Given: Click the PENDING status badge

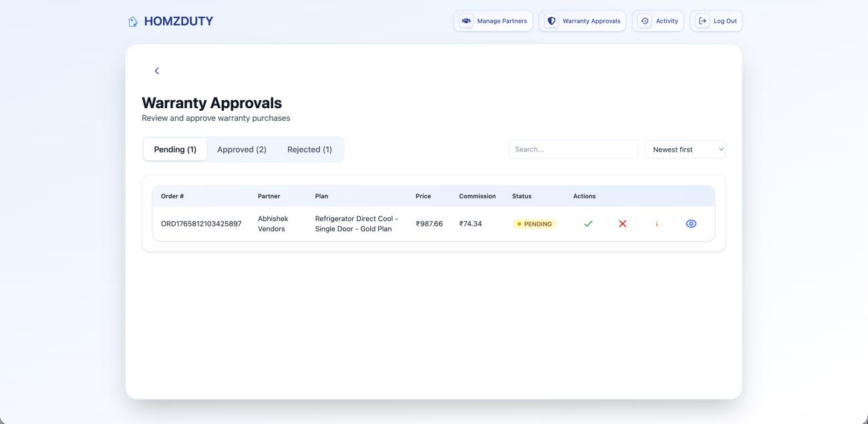Looking at the screenshot, I should click(534, 224).
